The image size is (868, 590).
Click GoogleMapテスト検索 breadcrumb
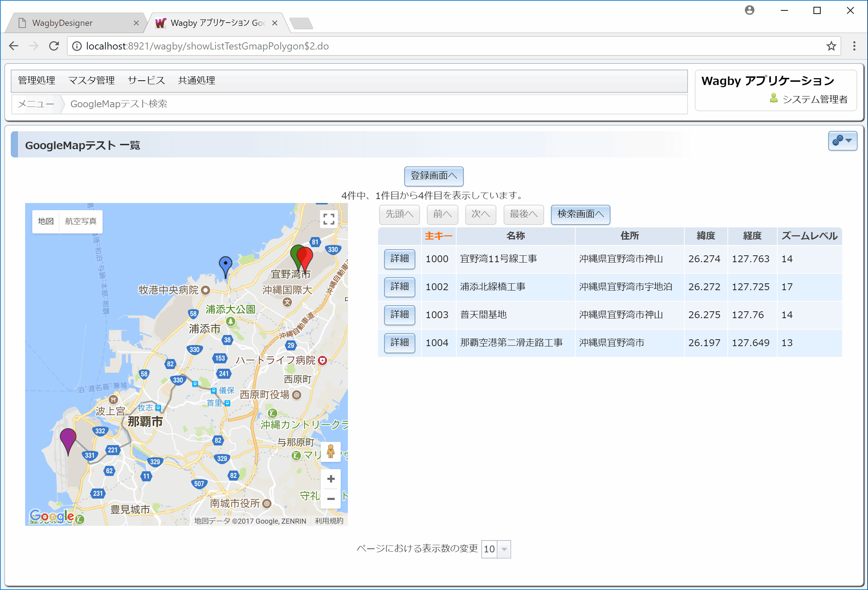(x=119, y=104)
